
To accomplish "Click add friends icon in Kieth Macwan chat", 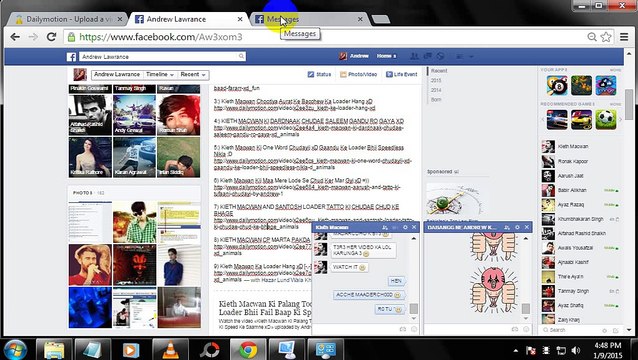I will [x=385, y=227].
